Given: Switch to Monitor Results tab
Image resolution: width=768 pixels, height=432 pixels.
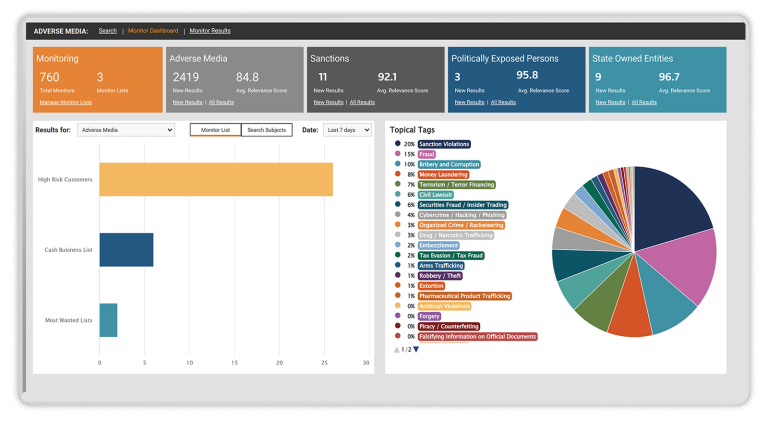Looking at the screenshot, I should pos(210,31).
